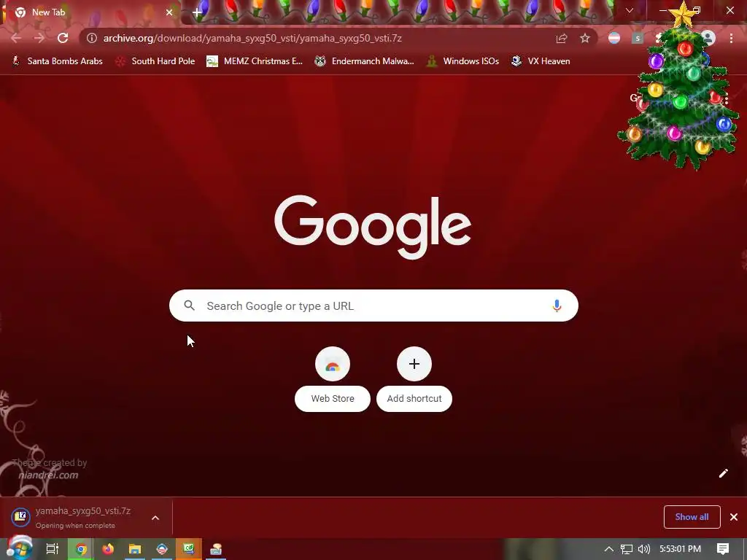This screenshot has width=747, height=560.
Task: Click Show all downloads button
Action: (x=692, y=517)
